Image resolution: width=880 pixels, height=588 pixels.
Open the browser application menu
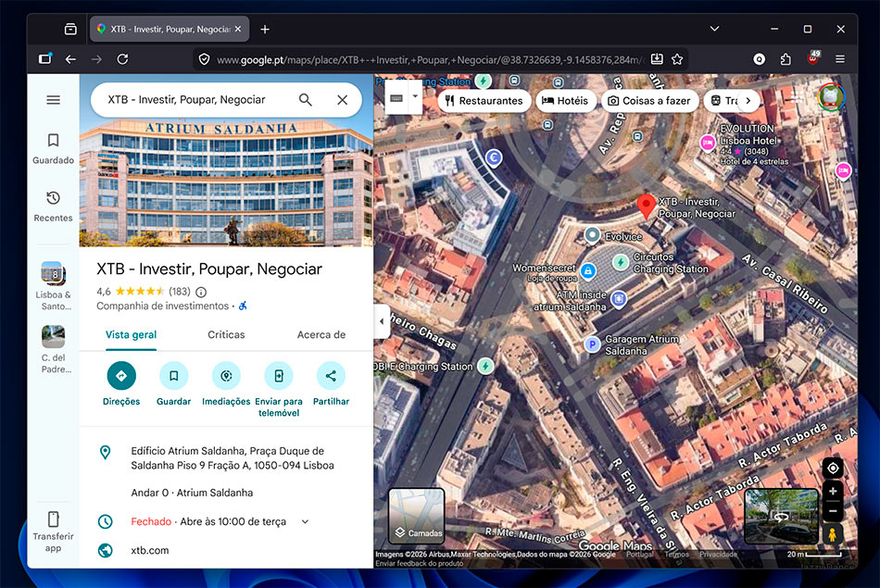click(x=839, y=59)
